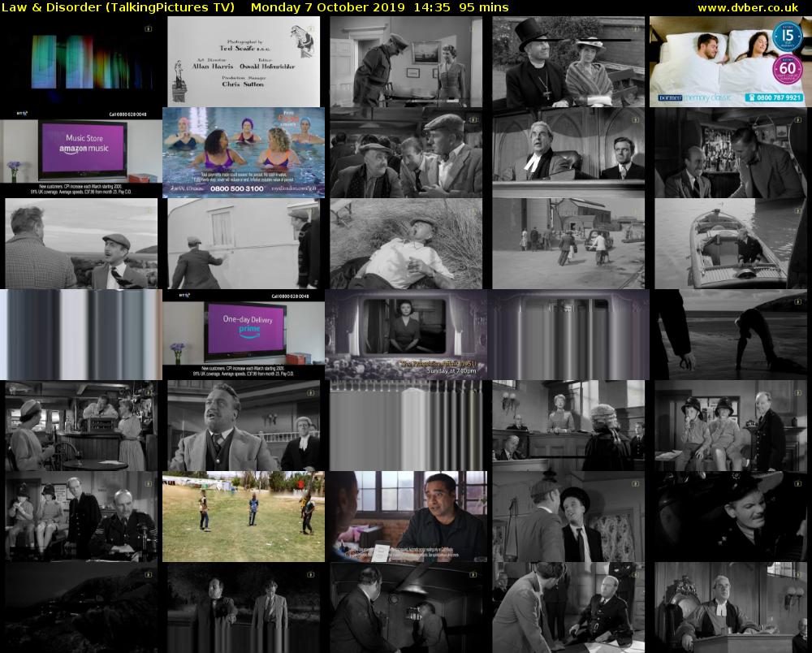Open the One-day Delivery prime thumbnail
812x653 pixels.
(x=244, y=335)
